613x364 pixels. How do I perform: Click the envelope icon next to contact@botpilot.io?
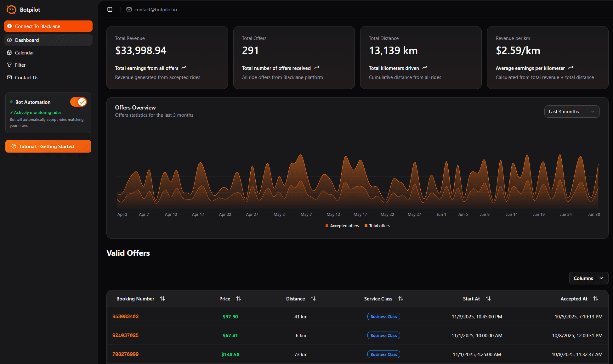129,9
